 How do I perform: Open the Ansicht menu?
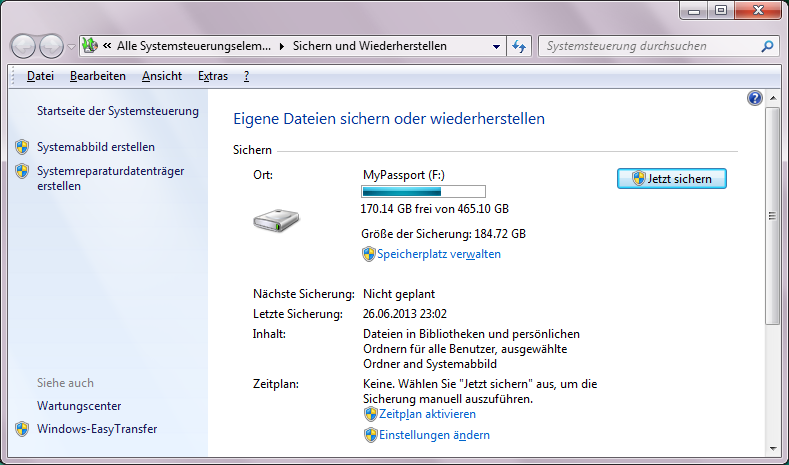(162, 76)
